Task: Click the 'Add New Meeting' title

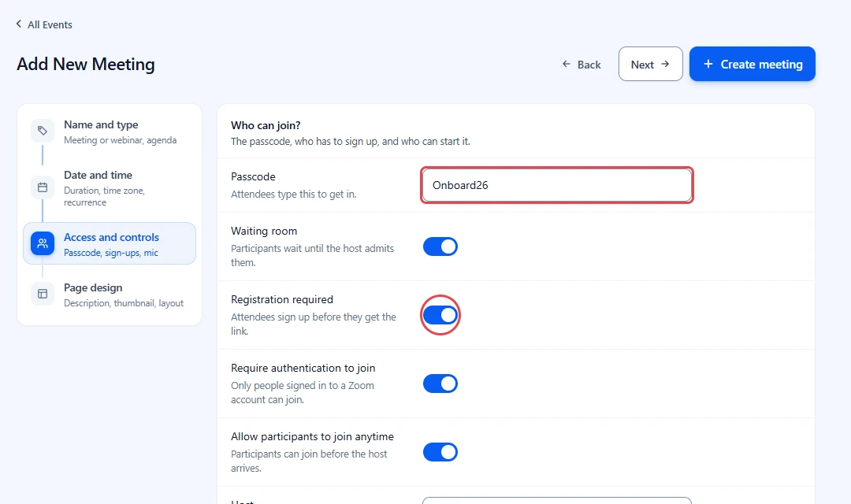Action: pyautogui.click(x=86, y=64)
